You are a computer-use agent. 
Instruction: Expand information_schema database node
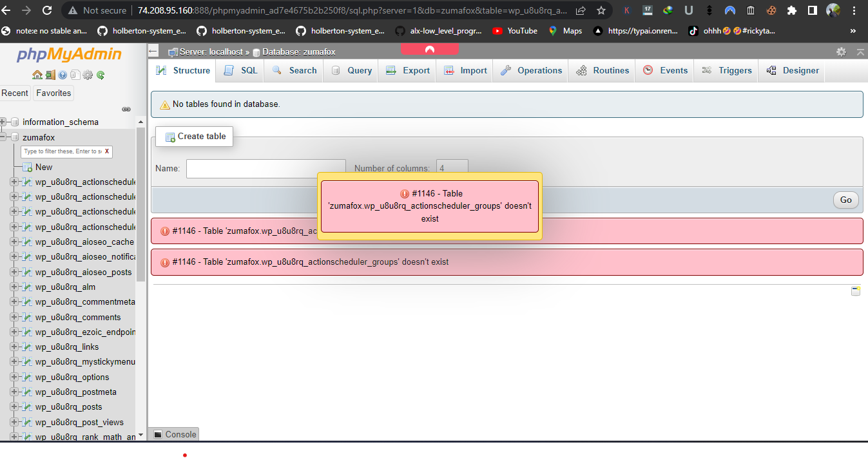pos(3,122)
